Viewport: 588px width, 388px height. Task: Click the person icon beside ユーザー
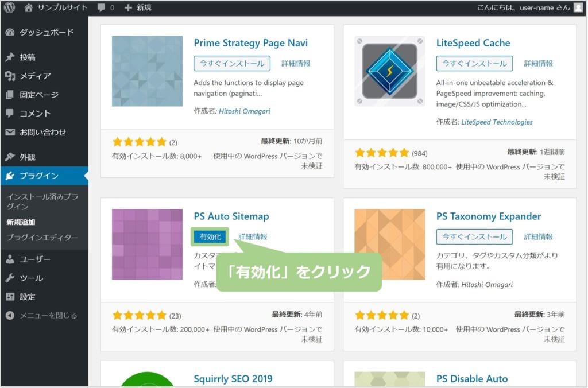10,259
